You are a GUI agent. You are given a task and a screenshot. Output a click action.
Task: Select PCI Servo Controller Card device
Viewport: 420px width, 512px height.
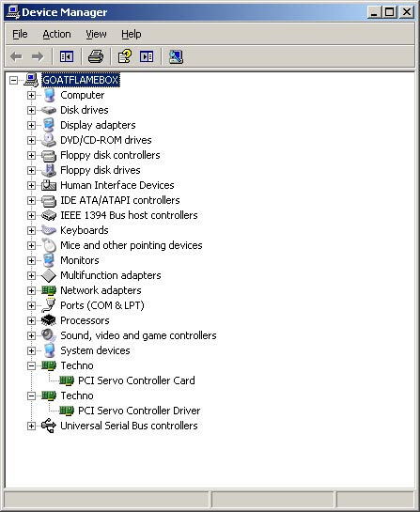(136, 380)
